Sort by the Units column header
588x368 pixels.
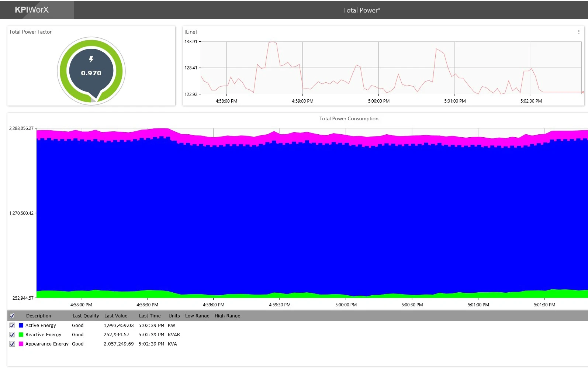tap(174, 316)
